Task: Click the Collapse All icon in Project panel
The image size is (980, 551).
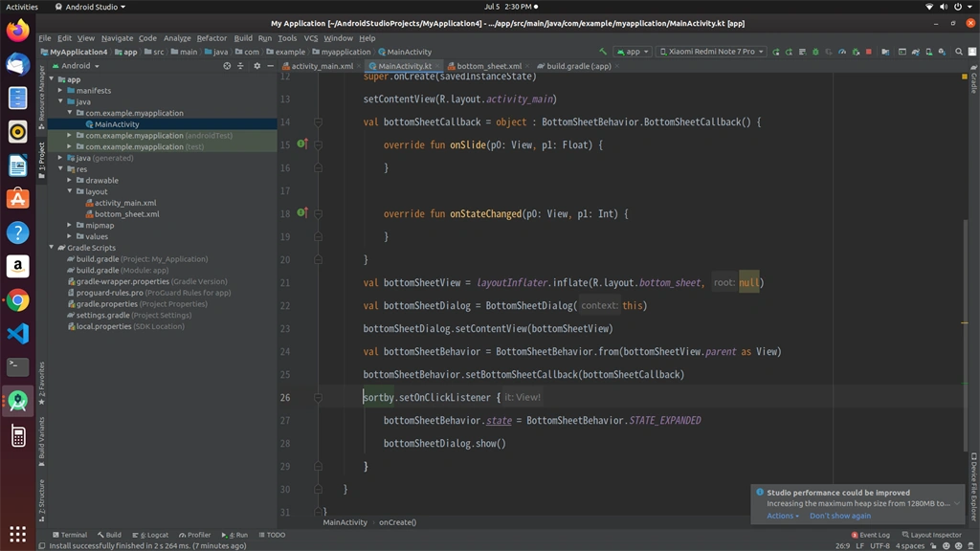Action: coord(240,66)
